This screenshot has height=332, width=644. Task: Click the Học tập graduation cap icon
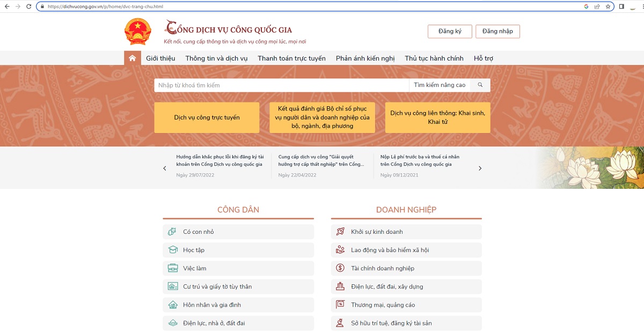[x=173, y=250]
